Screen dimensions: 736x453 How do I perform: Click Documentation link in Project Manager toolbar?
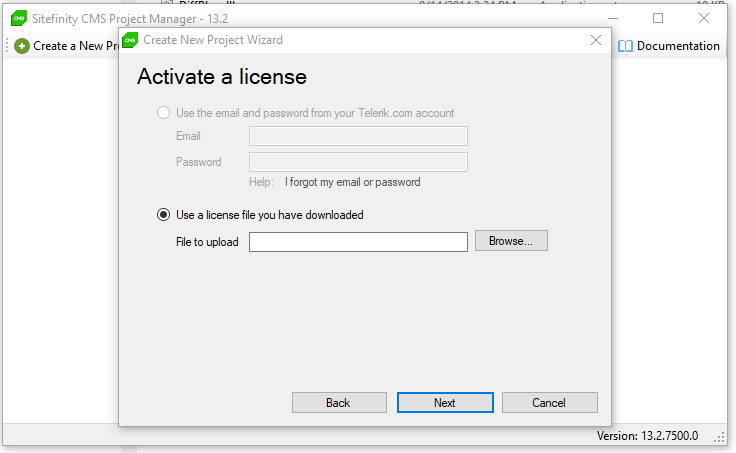click(x=678, y=46)
